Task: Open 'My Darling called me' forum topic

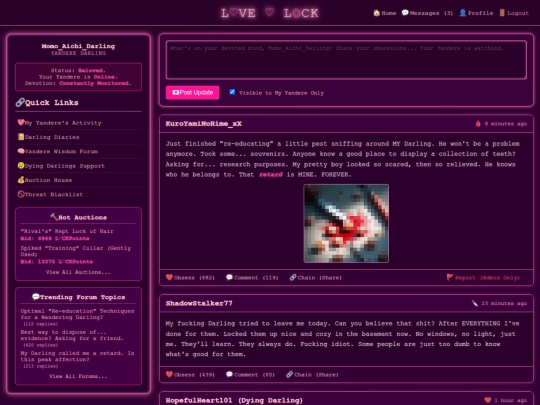Action: pos(77,356)
